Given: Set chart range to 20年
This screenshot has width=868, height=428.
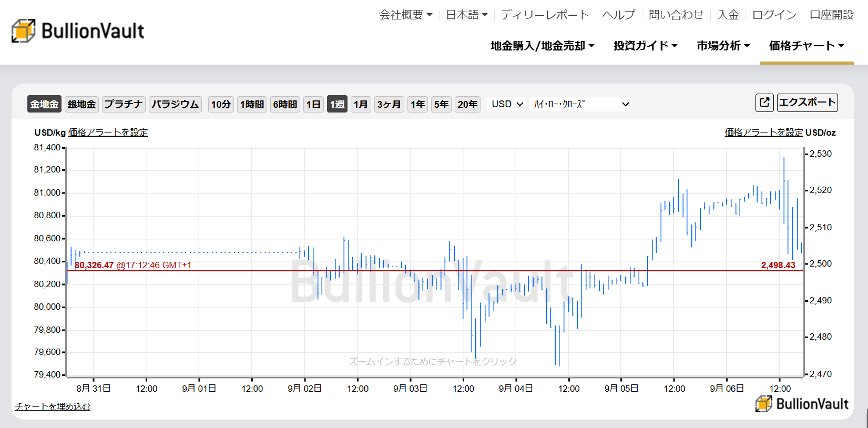Looking at the screenshot, I should (467, 104).
